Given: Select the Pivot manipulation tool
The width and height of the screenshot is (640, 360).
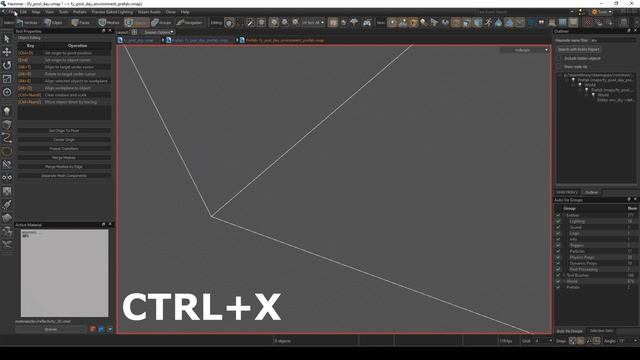Looking at the screenshot, I should click(x=7, y=92).
